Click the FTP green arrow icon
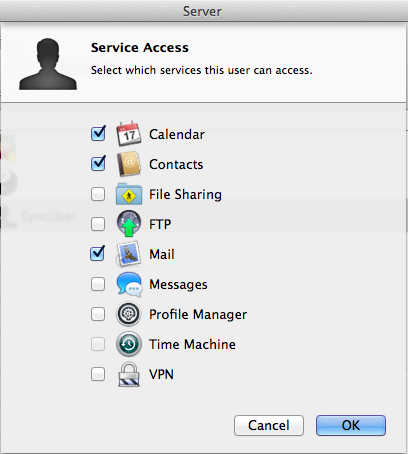 point(129,224)
